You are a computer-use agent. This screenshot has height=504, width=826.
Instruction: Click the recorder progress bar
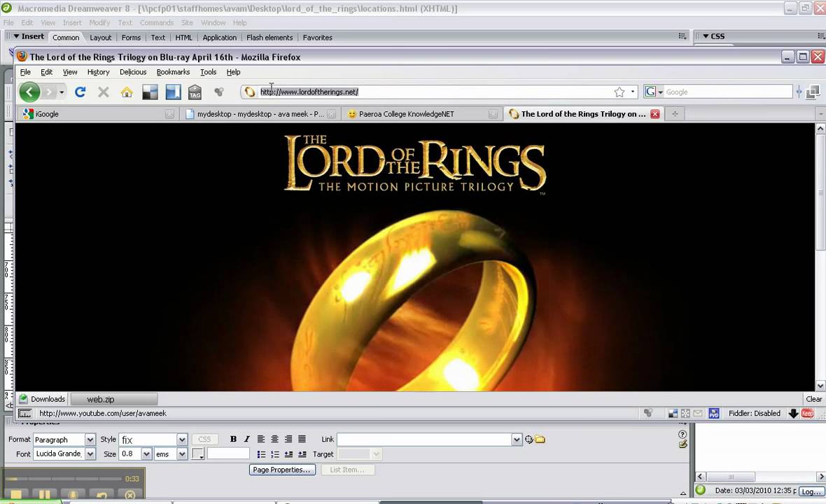[x=63, y=479]
